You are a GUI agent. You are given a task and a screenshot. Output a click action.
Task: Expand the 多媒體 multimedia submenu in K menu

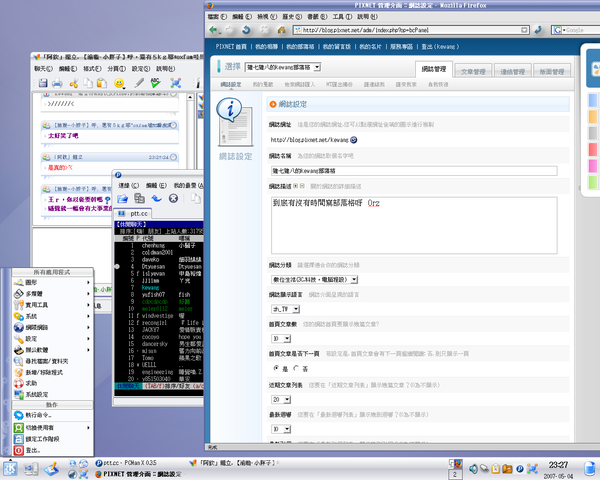pyautogui.click(x=53, y=294)
